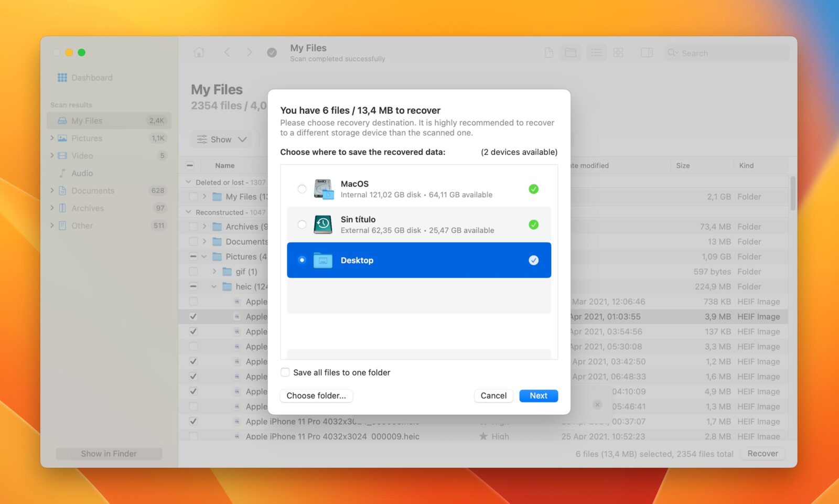Click the home icon in the toolbar
This screenshot has width=839, height=504.
pos(199,52)
